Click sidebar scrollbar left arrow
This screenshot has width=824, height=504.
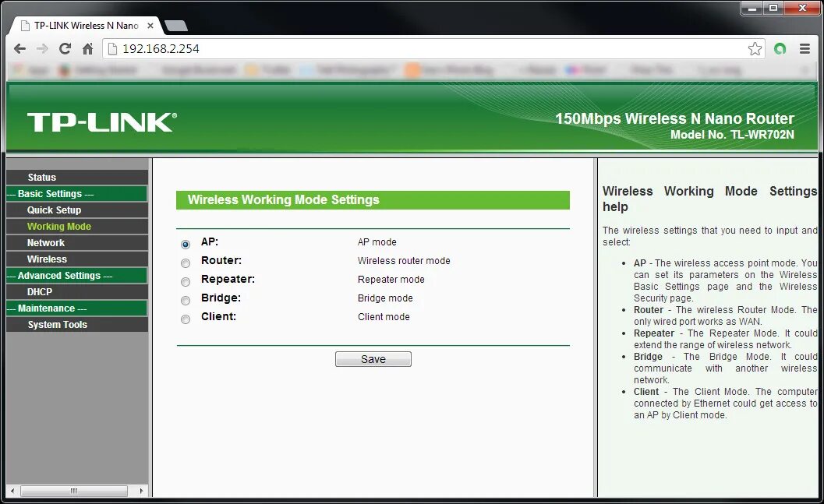pyautogui.click(x=12, y=491)
